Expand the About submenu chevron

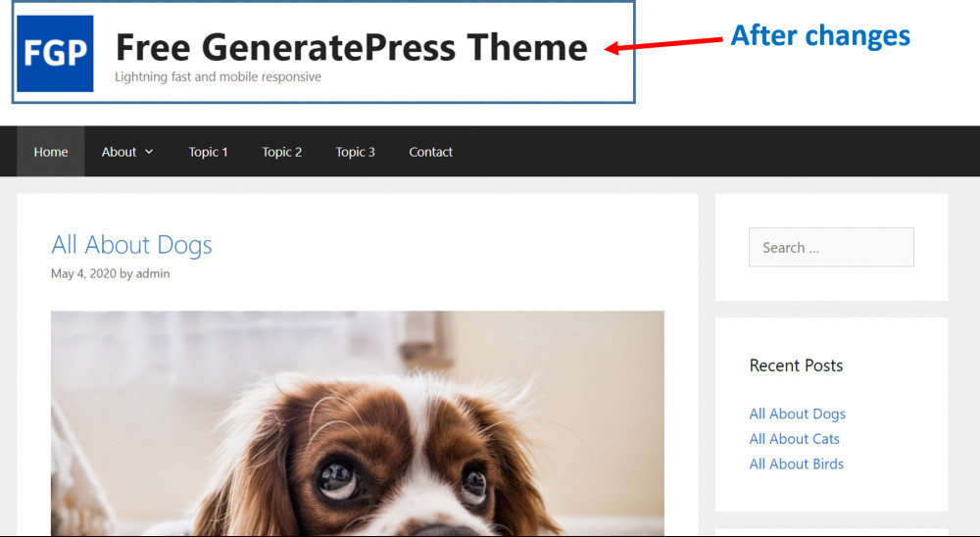[149, 152]
